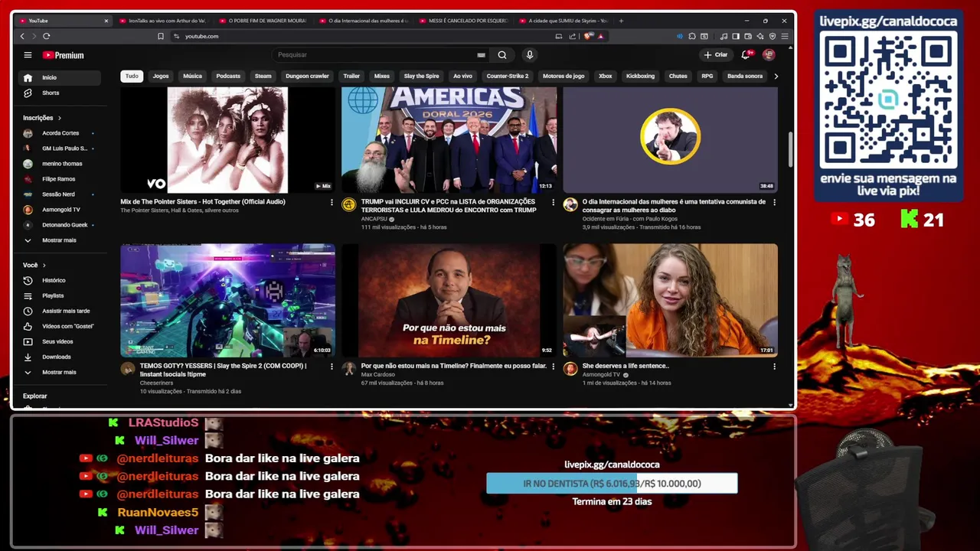Click the Brave VPN shield icon
The image size is (980, 551).
[773, 36]
